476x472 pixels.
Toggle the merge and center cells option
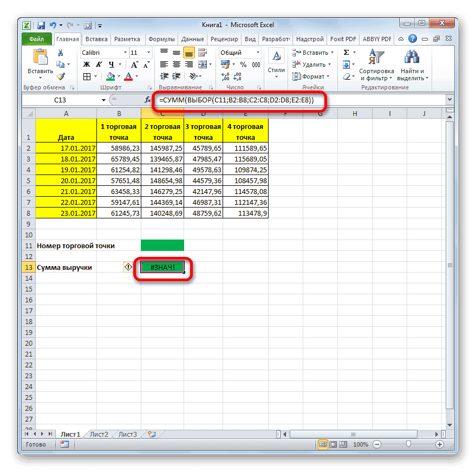point(202,64)
